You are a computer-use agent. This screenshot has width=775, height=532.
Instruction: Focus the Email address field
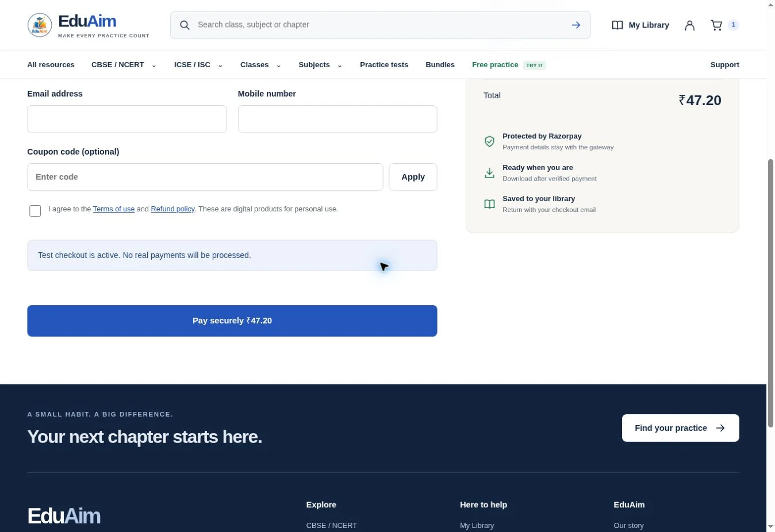[x=127, y=119]
